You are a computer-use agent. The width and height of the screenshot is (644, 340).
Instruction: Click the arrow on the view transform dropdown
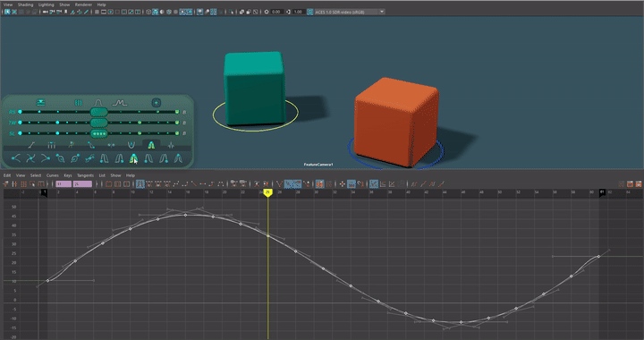382,12
